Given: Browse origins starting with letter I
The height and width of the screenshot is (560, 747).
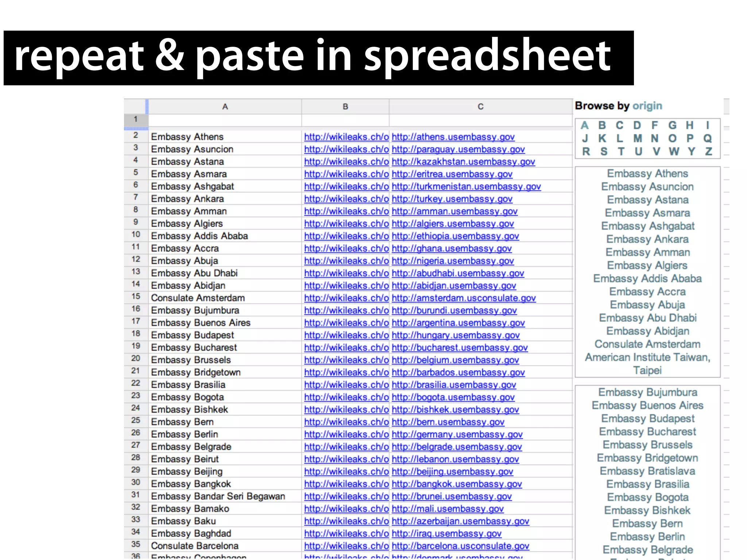Looking at the screenshot, I should point(708,125).
